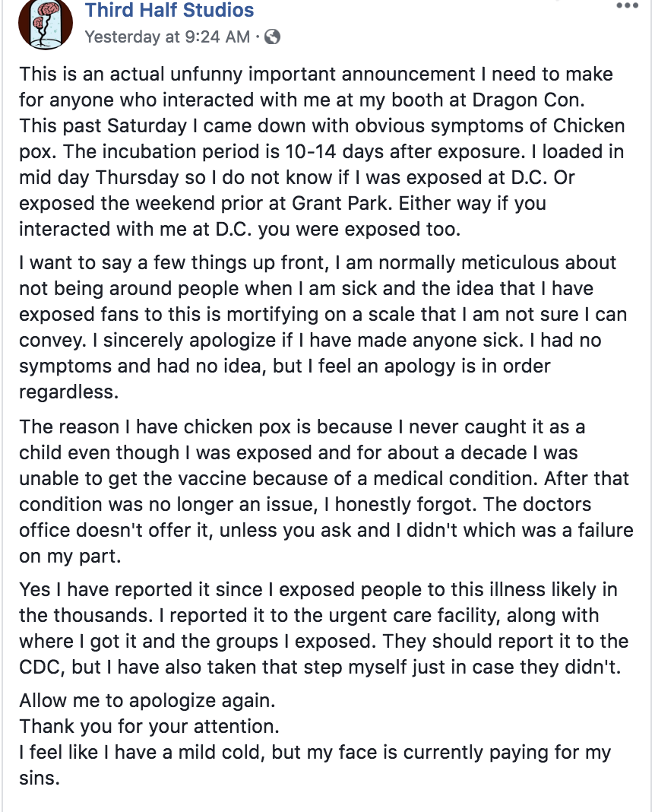Click the word 'CDC' in the post

[42, 667]
